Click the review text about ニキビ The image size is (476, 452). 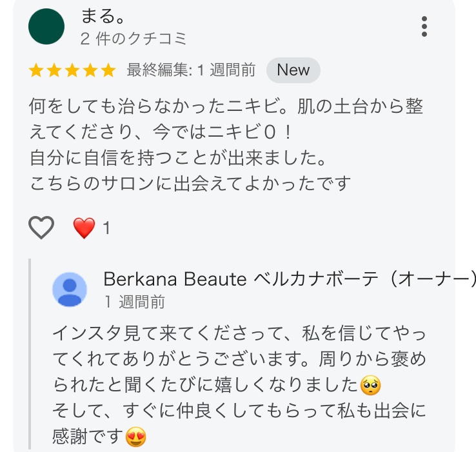(226, 144)
